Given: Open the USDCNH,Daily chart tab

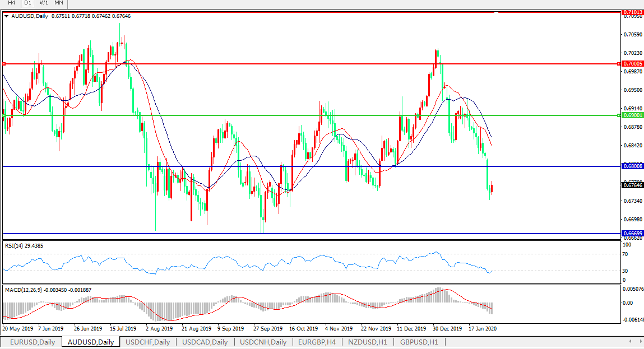Looking at the screenshot, I should (263, 342).
